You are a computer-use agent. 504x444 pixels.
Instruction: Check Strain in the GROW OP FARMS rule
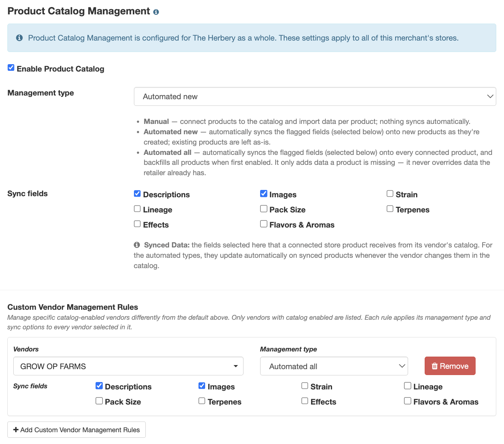[x=305, y=386]
